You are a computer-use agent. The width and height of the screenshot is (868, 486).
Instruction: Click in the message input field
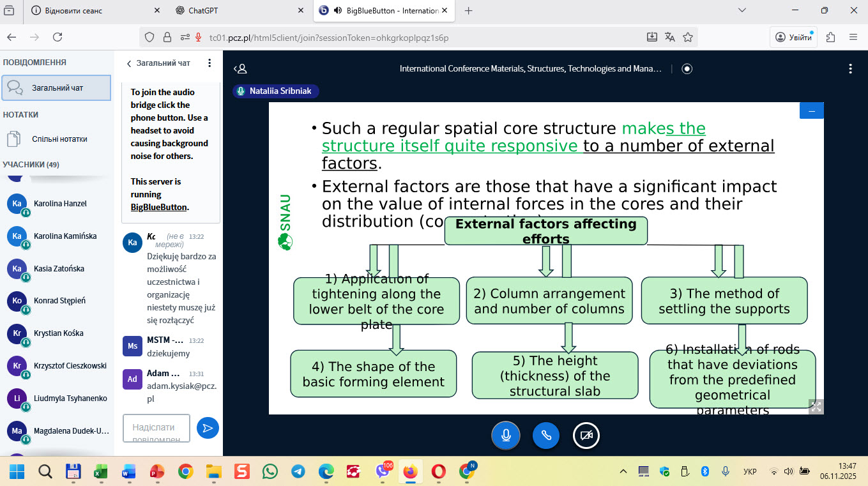point(156,428)
